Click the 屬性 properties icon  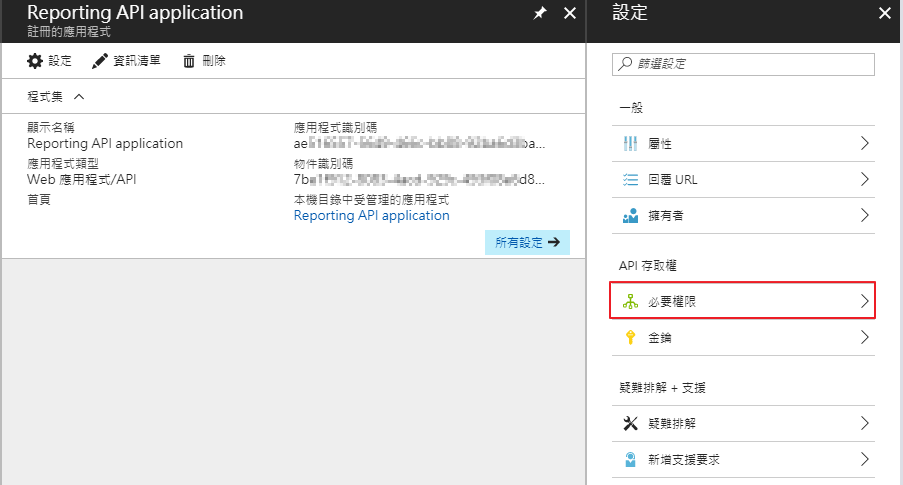[x=630, y=144]
